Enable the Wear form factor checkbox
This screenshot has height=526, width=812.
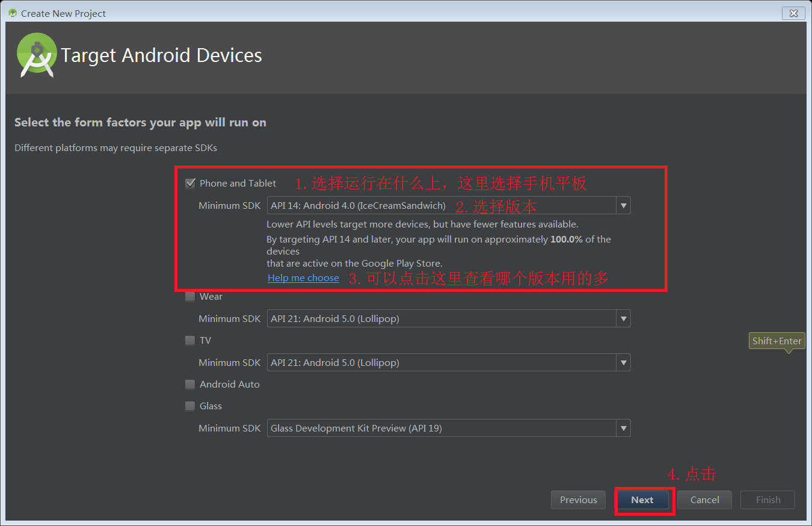click(191, 296)
